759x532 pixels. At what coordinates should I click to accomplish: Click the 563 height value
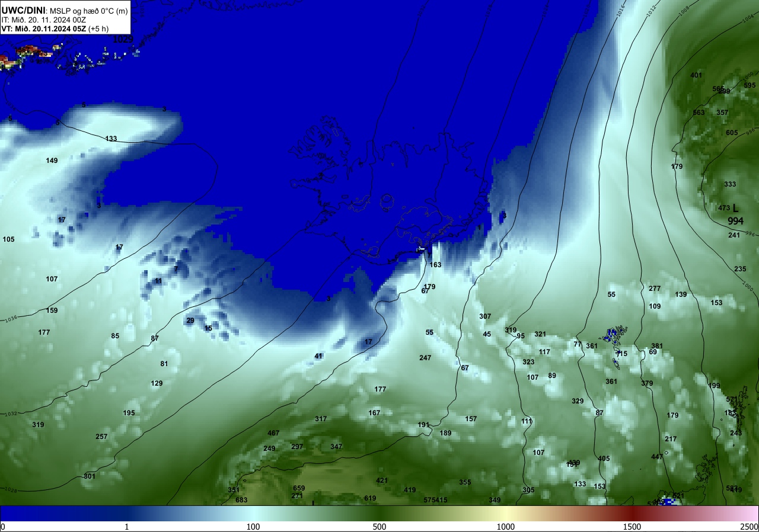tap(699, 113)
